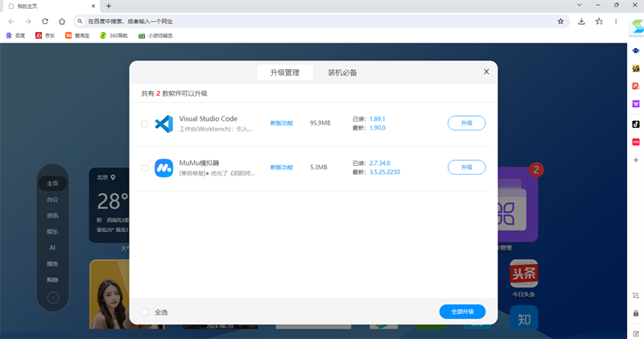Select AI in the left navigation
Screen dimensions: 644x339
tap(52, 247)
